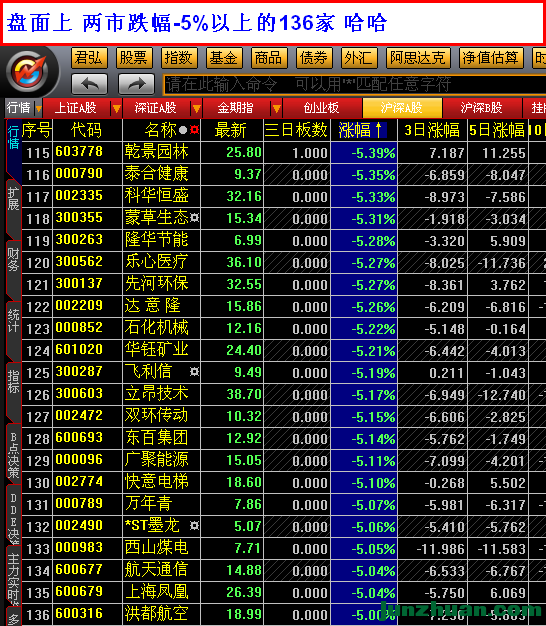Screen dimensions: 546x626
Task: Select the 主力实时 vertical side tab
Action: [x=13, y=577]
